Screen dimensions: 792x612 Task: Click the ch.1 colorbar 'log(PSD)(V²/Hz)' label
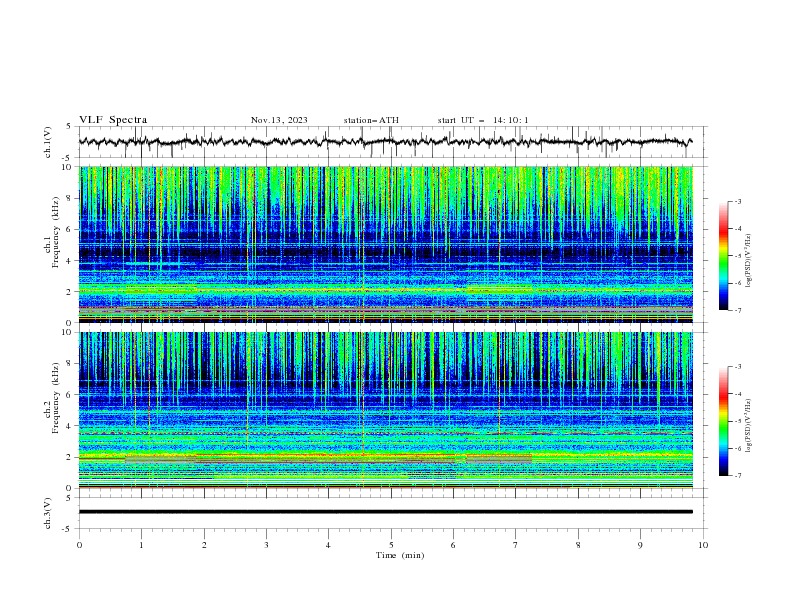pyautogui.click(x=748, y=261)
